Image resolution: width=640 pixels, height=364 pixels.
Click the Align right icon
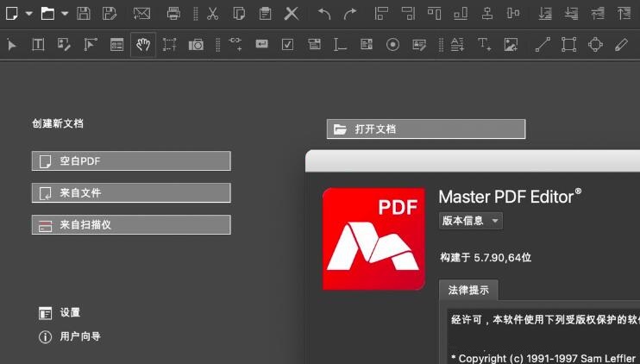[x=408, y=14]
